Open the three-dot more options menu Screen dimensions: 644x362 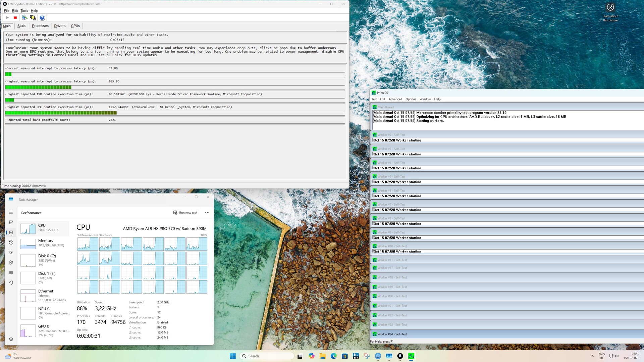point(207,213)
